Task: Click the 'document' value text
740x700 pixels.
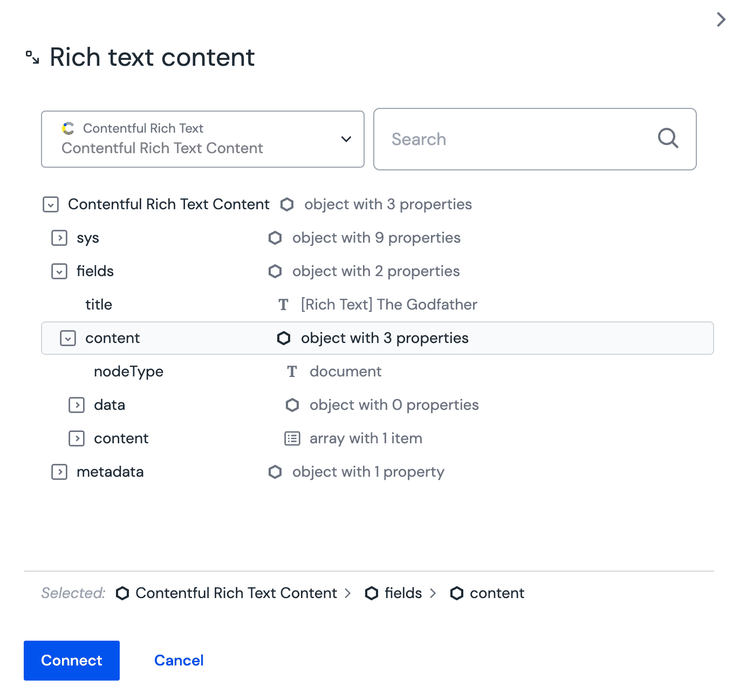Action: (x=346, y=372)
